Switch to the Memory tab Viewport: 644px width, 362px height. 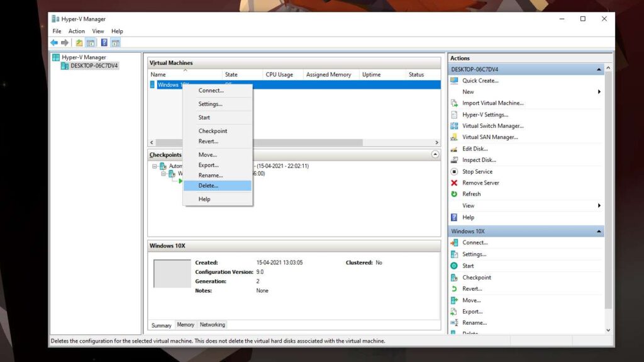[x=186, y=325]
